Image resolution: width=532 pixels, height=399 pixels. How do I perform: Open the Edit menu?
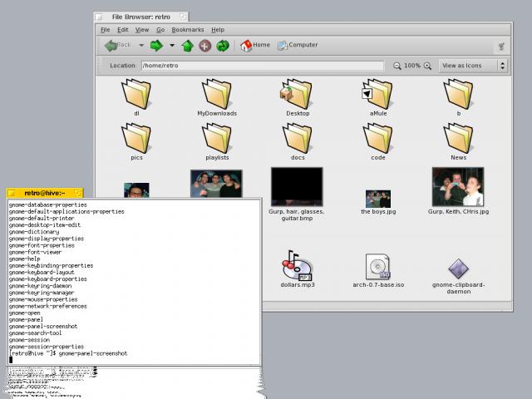[x=122, y=30]
